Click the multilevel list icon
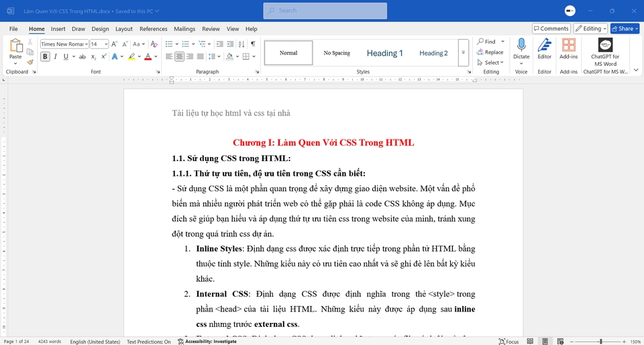The image size is (644, 345). coord(202,44)
